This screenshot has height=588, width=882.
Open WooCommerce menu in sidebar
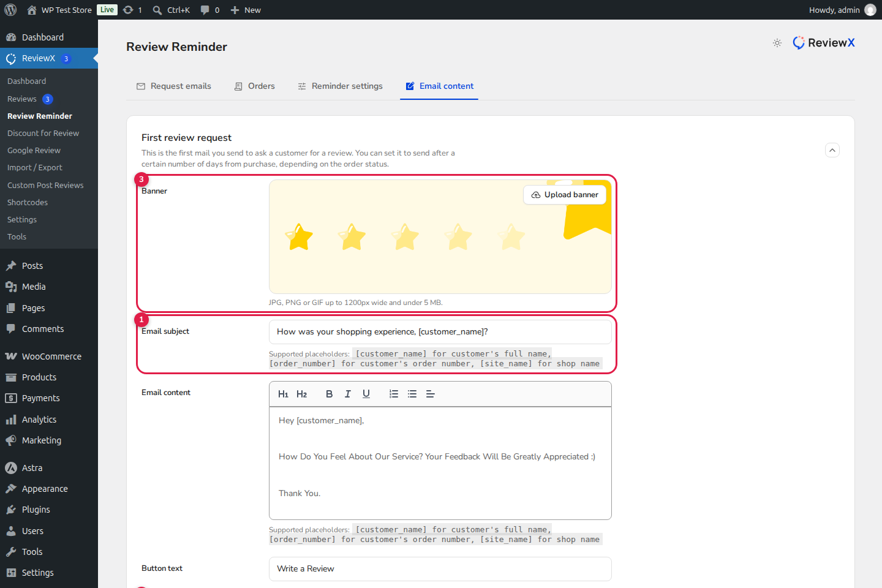point(49,356)
